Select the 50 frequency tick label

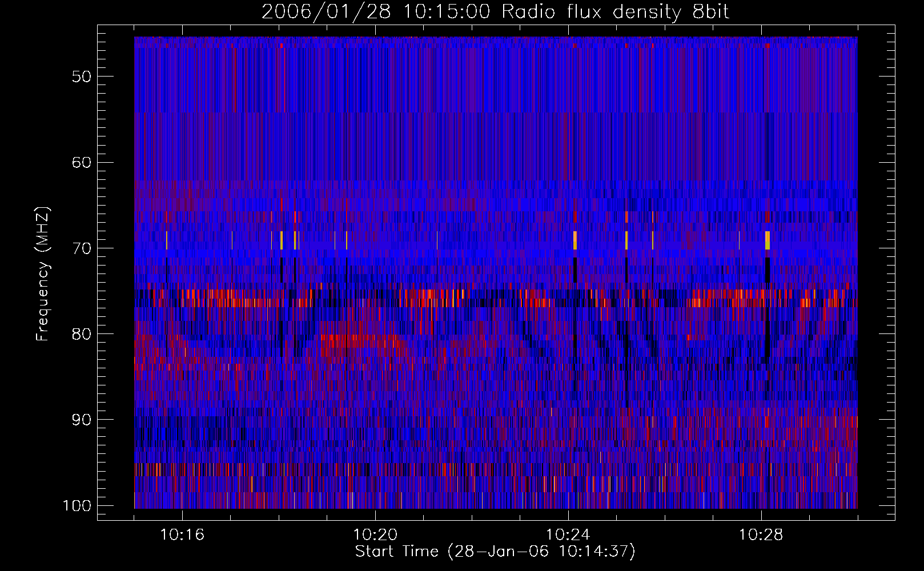[82, 77]
